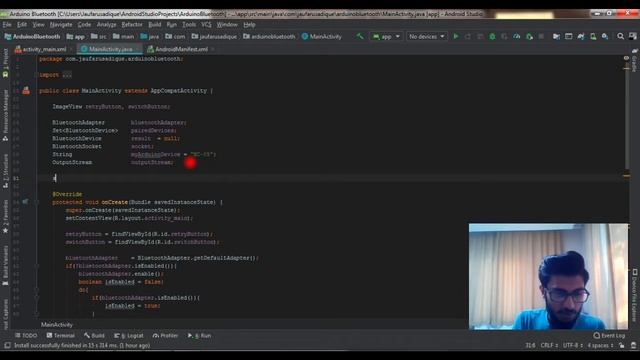
Task: Open the Analyze menu
Action: [107, 24]
